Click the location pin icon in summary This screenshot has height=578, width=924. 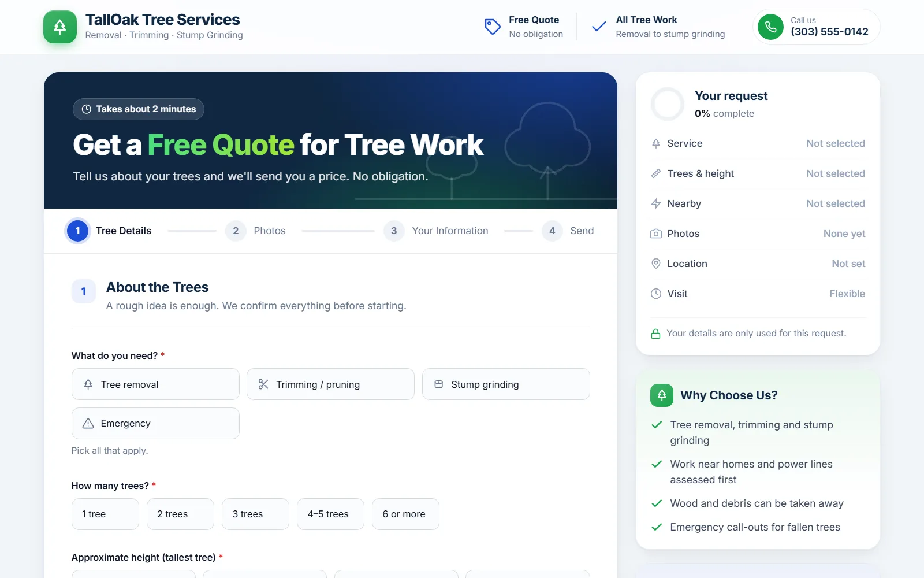click(656, 264)
